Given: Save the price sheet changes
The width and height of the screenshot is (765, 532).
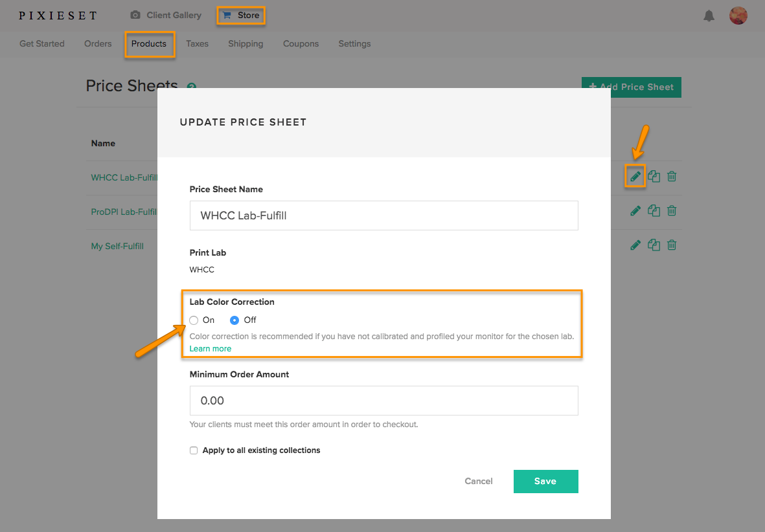Looking at the screenshot, I should pyautogui.click(x=546, y=482).
